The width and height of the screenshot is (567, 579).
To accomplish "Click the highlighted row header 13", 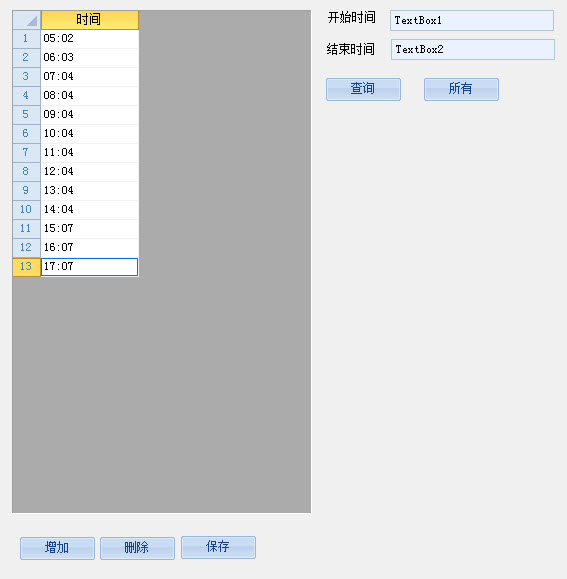I will [x=27, y=267].
